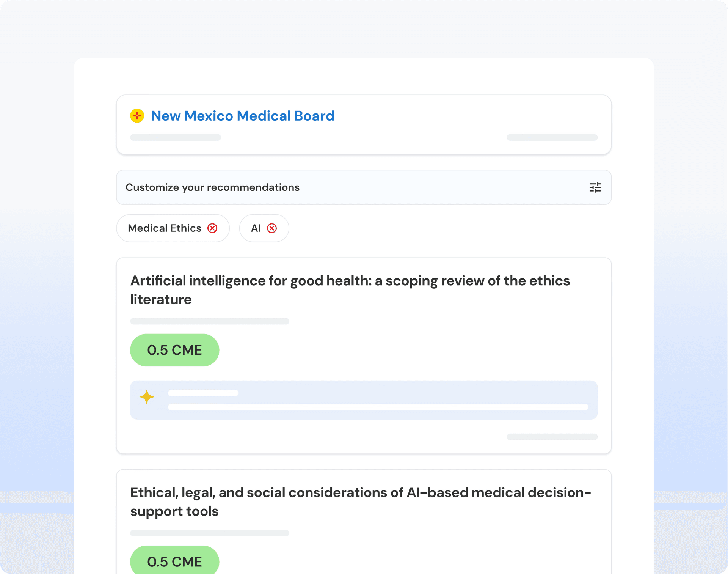Click the gold sparkle summary icon
The width and height of the screenshot is (728, 574).
click(x=147, y=397)
